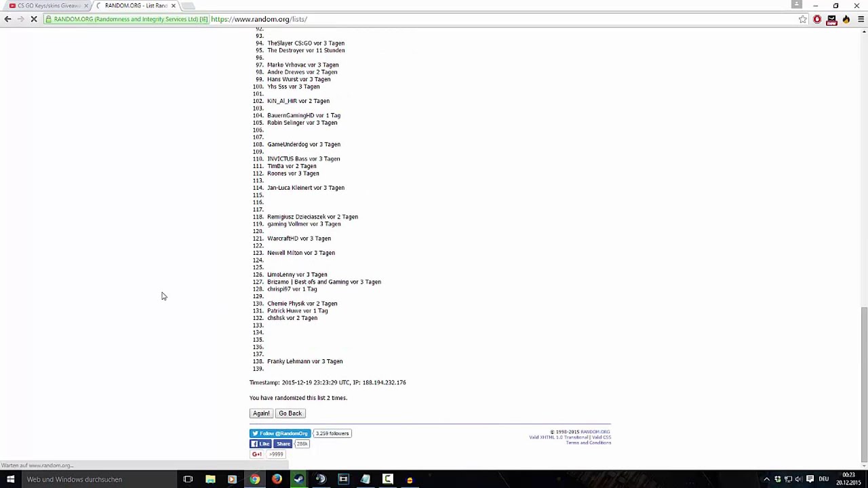
Task: Close the RANDOM.ORG tab
Action: click(174, 5)
